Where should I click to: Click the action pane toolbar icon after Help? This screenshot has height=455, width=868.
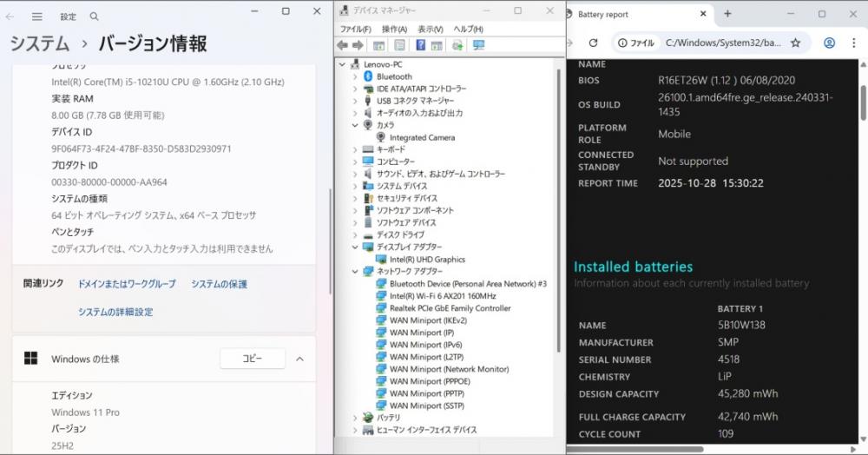437,45
